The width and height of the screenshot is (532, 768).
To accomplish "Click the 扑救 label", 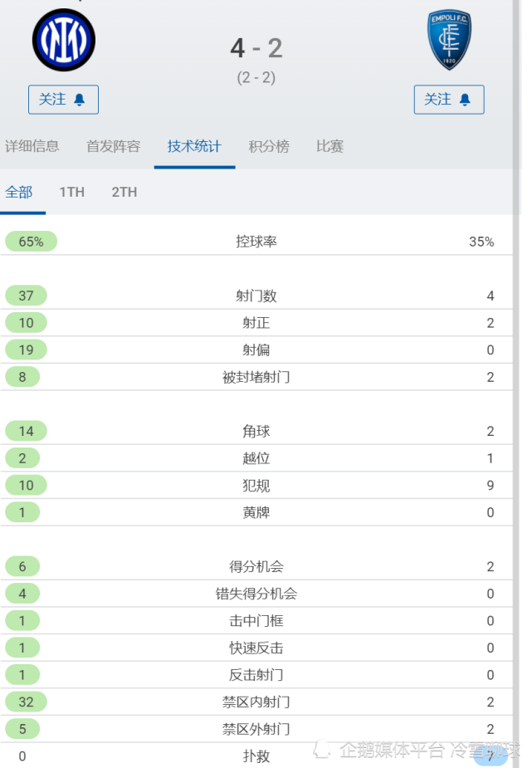I will tap(256, 756).
